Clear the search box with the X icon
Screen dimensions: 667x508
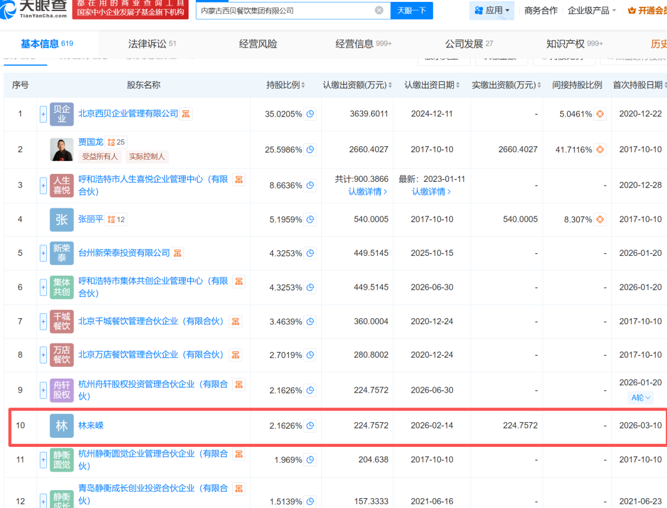click(379, 11)
